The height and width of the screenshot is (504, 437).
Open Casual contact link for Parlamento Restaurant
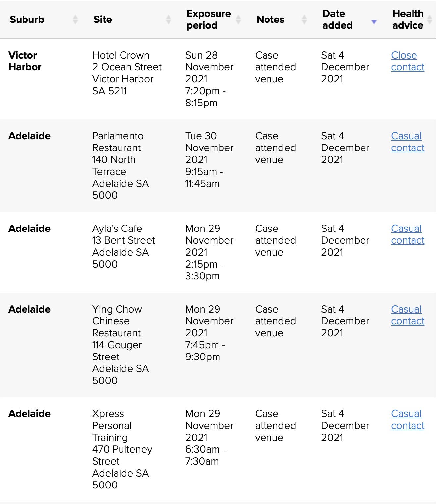408,142
